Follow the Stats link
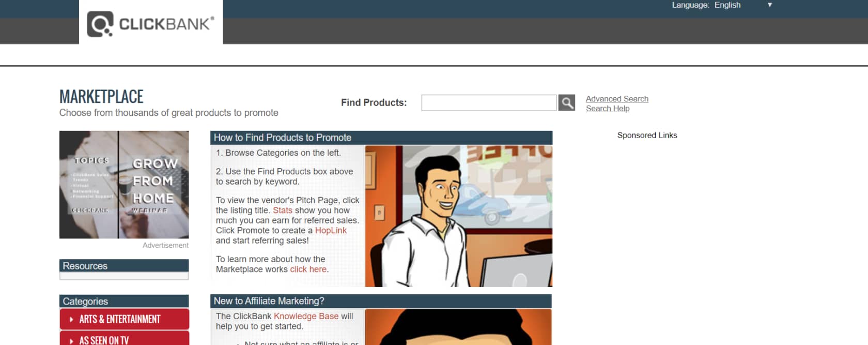This screenshot has width=868, height=345. click(x=283, y=211)
